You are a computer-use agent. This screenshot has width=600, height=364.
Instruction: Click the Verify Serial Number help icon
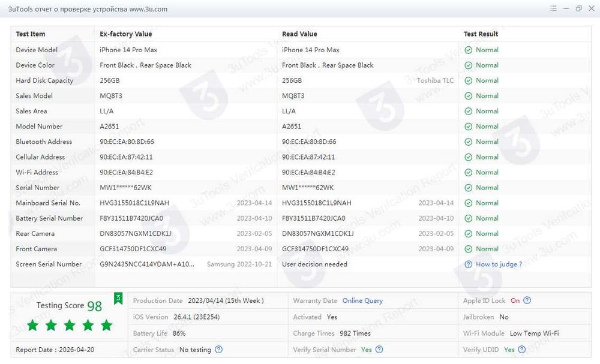pos(379,350)
